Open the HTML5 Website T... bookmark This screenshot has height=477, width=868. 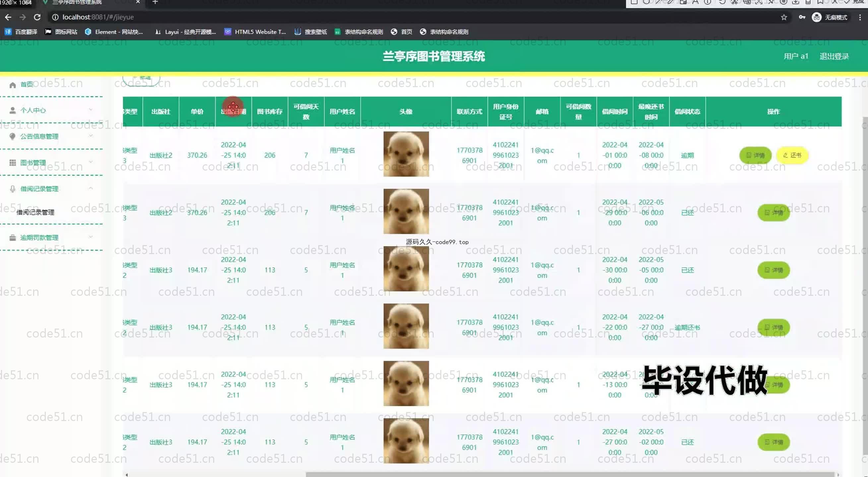coord(255,32)
